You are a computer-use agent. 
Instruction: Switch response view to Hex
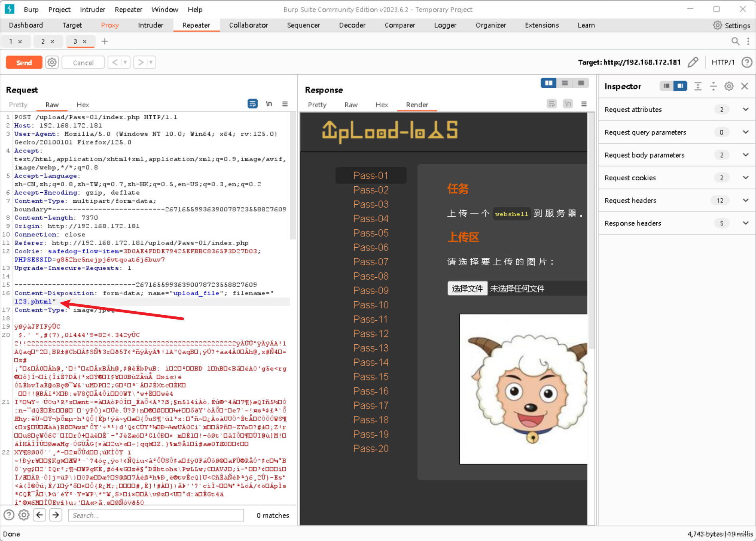coord(382,105)
